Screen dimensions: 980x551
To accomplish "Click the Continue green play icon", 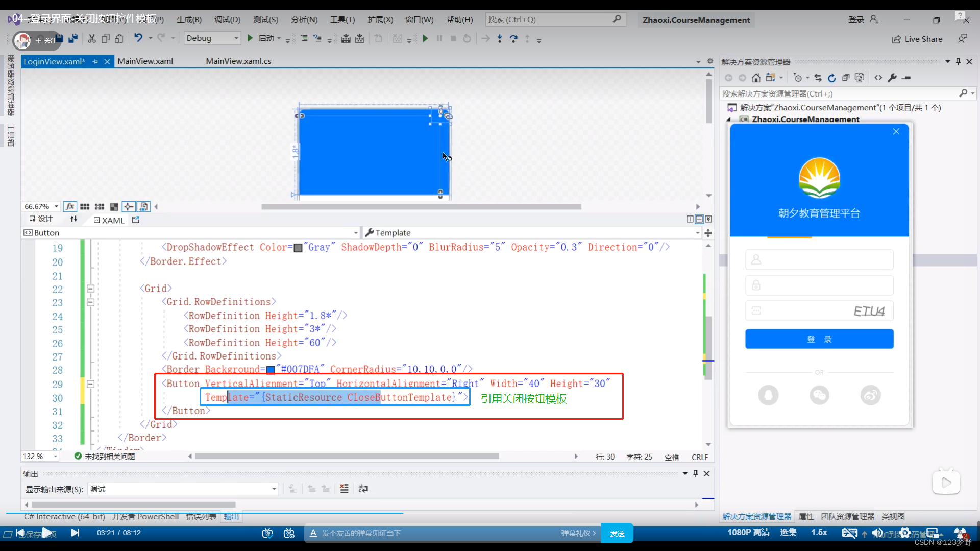I will coord(425,38).
